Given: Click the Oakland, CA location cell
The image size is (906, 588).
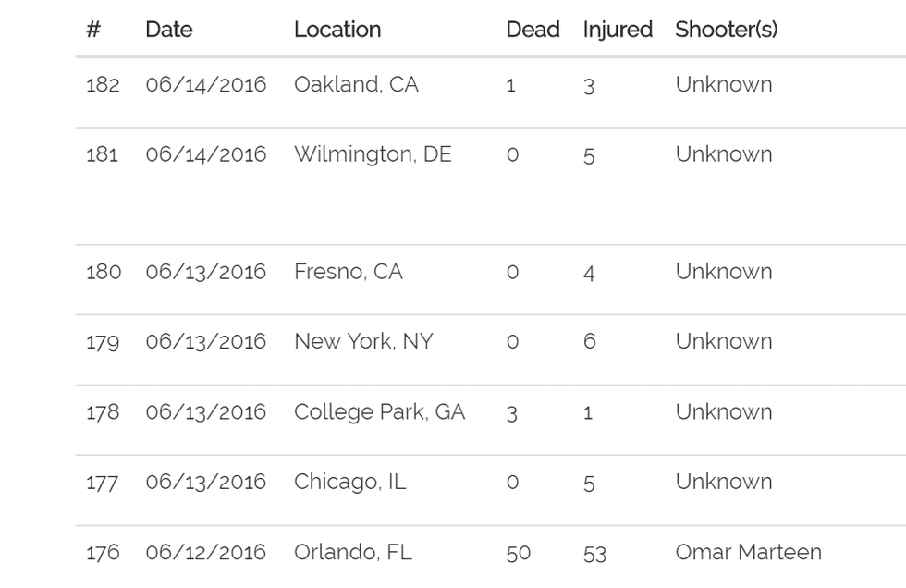Looking at the screenshot, I should coord(356,84).
